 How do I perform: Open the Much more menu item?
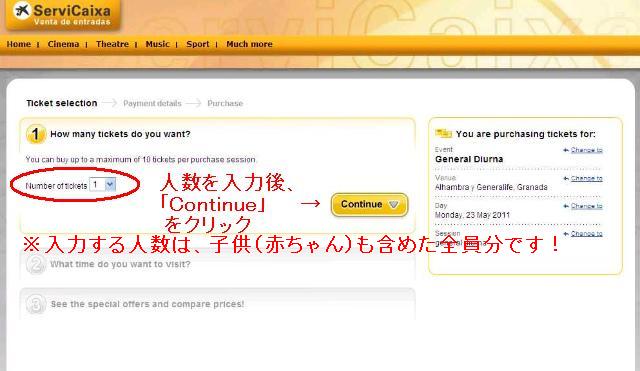[249, 44]
